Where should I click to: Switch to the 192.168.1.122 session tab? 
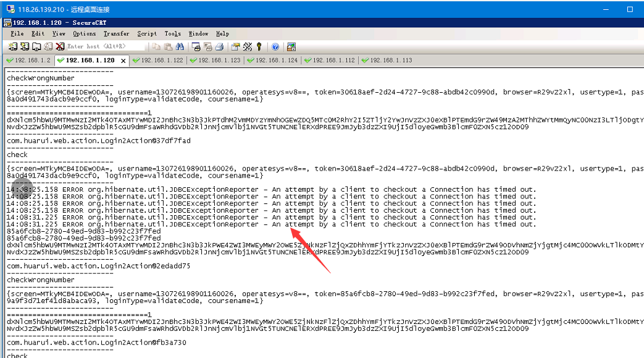(x=158, y=60)
